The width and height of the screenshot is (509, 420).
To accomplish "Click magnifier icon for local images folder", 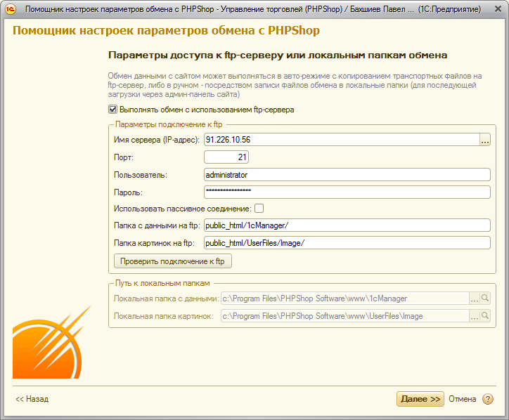I will pos(485,315).
